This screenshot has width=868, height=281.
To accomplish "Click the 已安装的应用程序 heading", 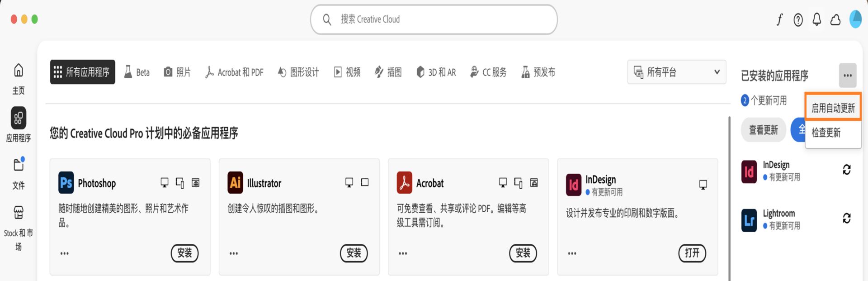I will click(774, 76).
